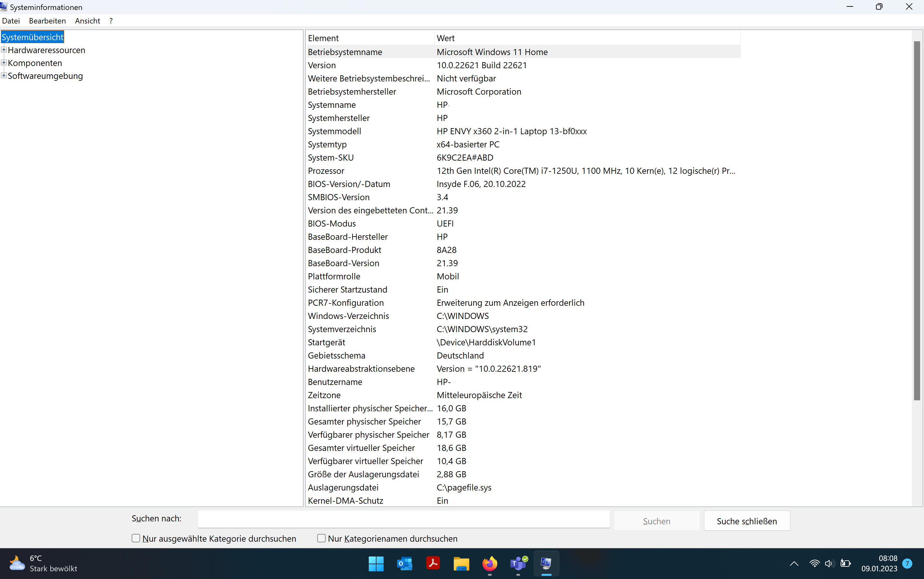Click the Element column header
Image resolution: width=924 pixels, height=579 pixels.
(370, 38)
